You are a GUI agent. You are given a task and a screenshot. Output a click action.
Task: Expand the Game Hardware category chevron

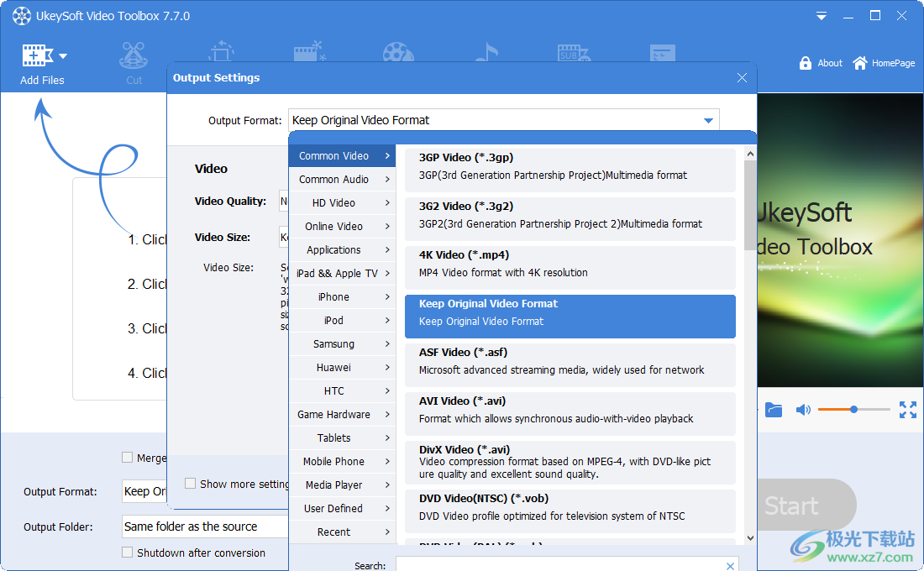(387, 415)
